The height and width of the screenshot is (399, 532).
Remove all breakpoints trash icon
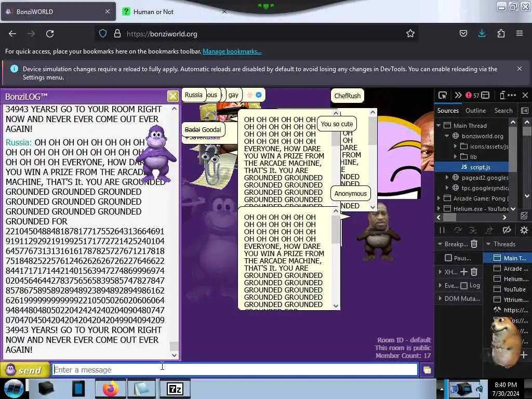474,244
